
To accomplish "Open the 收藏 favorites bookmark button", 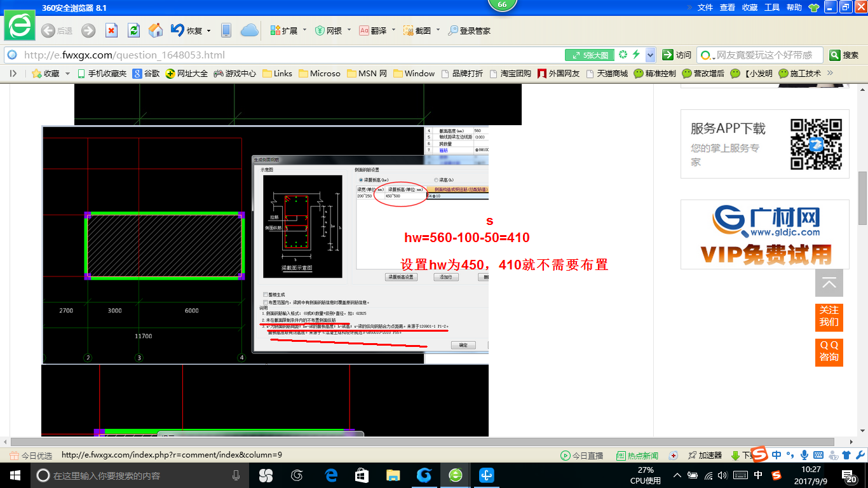I will click(x=46, y=74).
